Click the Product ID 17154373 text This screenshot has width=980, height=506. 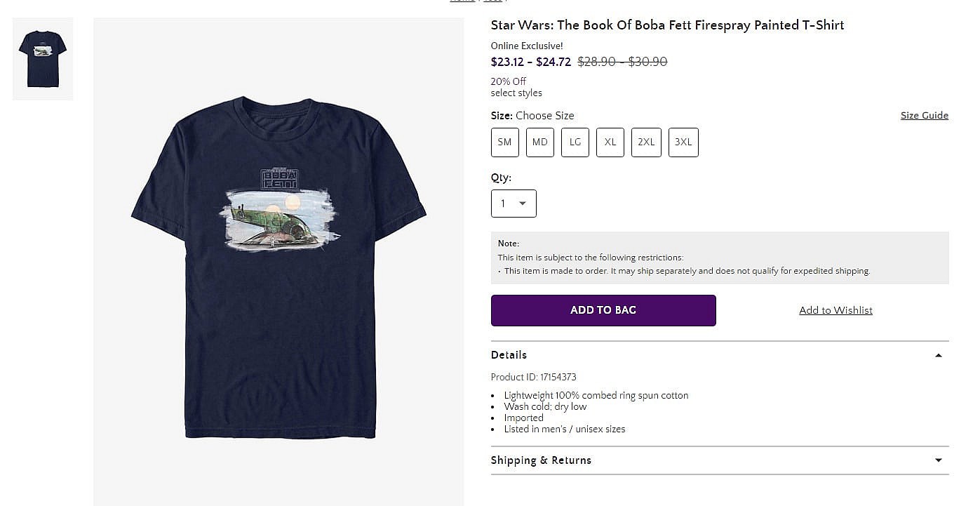point(533,377)
